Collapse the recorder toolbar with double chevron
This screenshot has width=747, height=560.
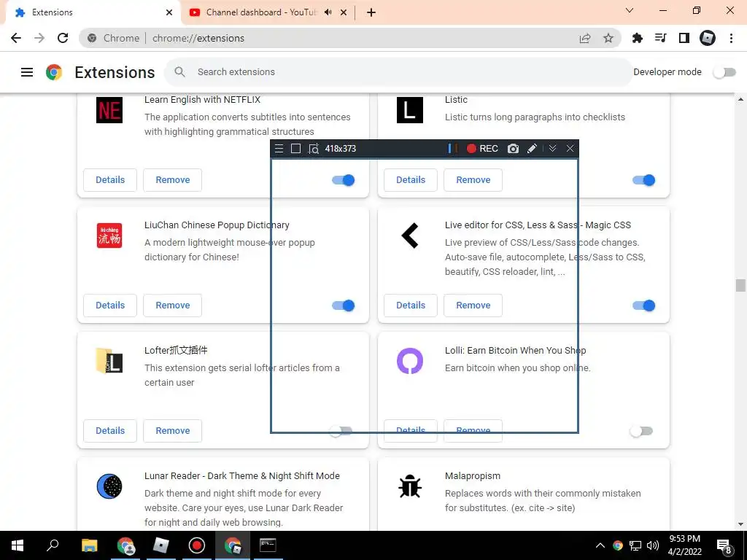(552, 149)
